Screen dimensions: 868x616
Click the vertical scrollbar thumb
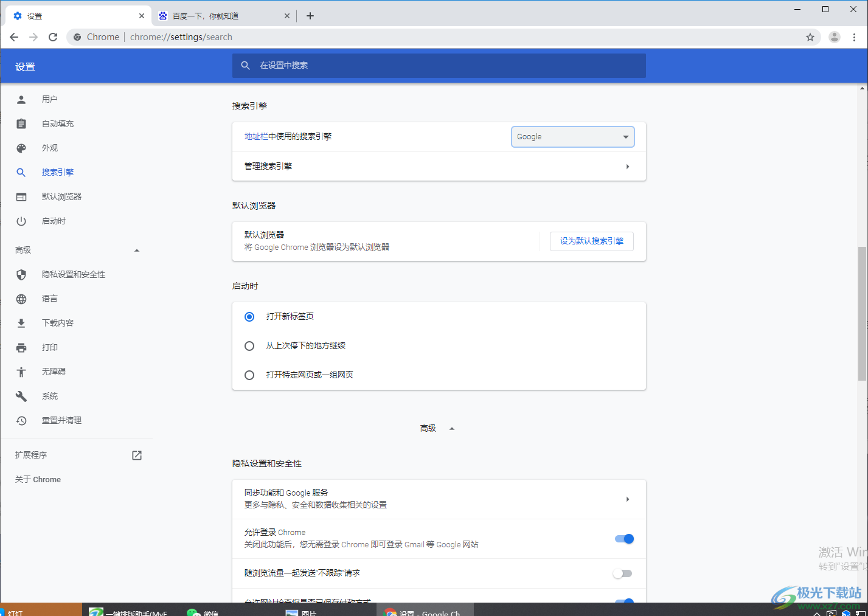coord(862,314)
